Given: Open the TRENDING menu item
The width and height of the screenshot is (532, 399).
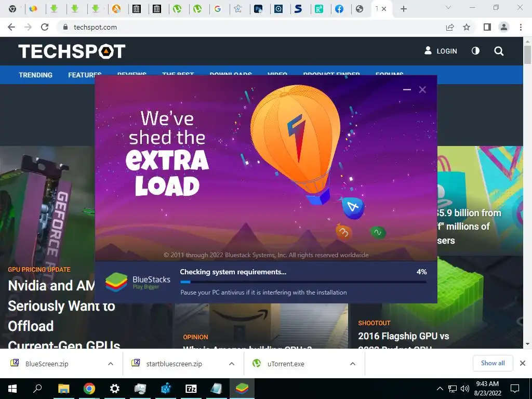Looking at the screenshot, I should pyautogui.click(x=36, y=75).
